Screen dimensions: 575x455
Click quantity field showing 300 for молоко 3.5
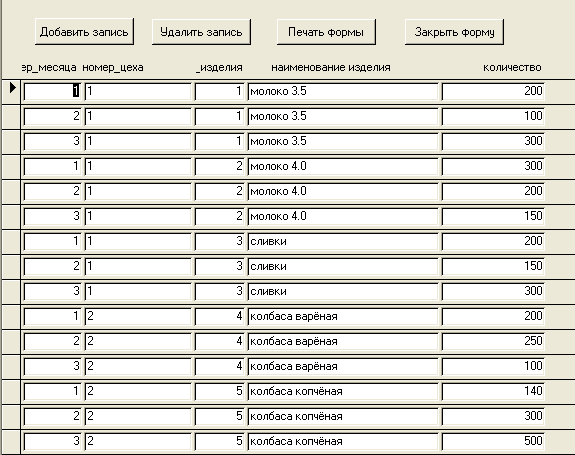pyautogui.click(x=493, y=141)
